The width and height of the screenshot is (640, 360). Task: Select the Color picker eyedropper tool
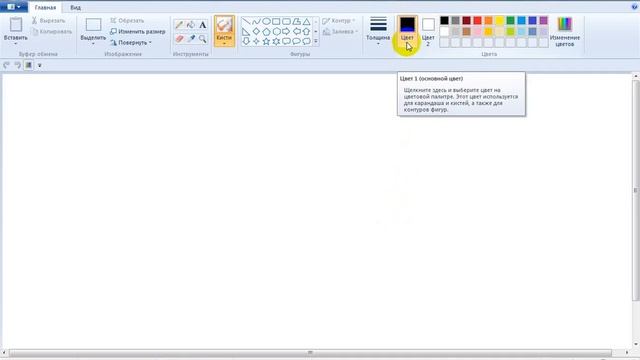coord(191,39)
